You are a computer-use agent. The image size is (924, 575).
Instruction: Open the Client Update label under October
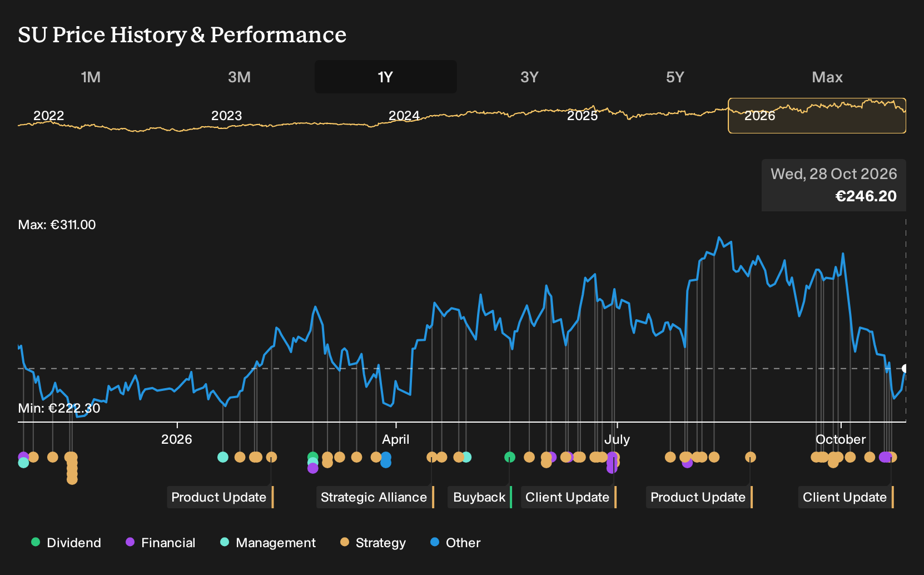(846, 497)
